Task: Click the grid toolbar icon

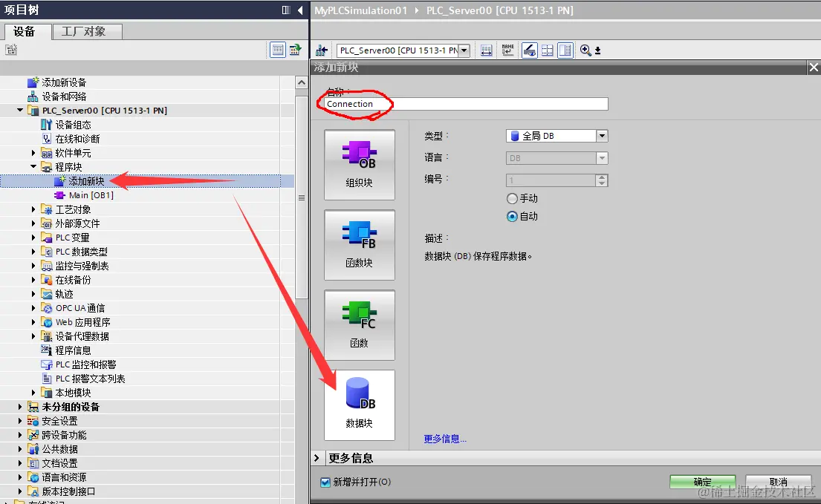Action: tap(547, 50)
